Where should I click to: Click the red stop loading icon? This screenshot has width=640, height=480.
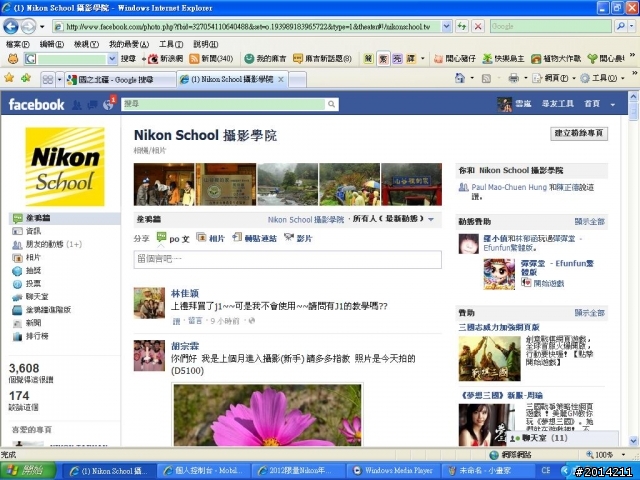pyautogui.click(x=478, y=27)
